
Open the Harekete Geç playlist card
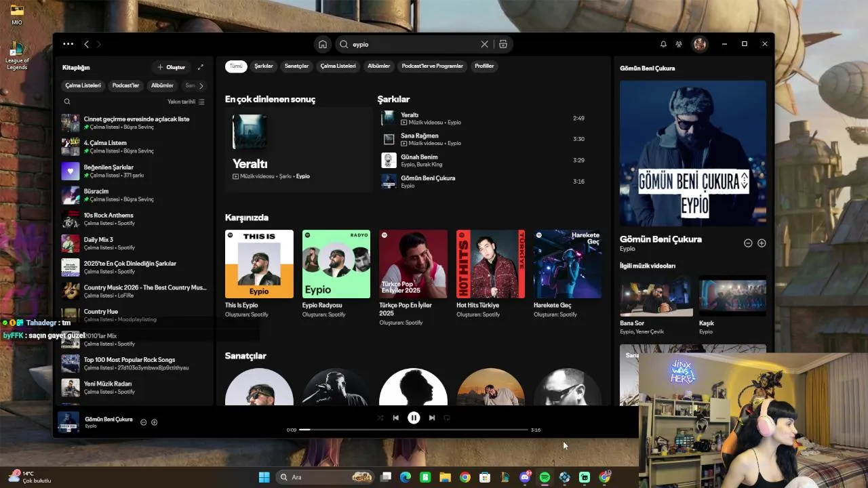tap(568, 273)
